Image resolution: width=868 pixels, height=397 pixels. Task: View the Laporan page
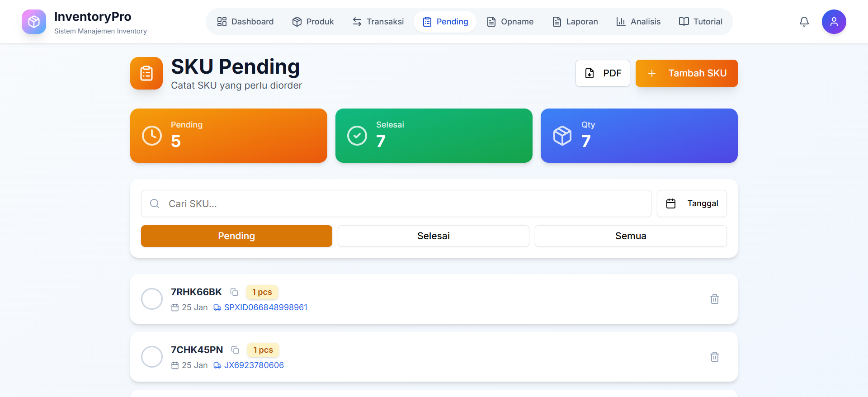(576, 22)
